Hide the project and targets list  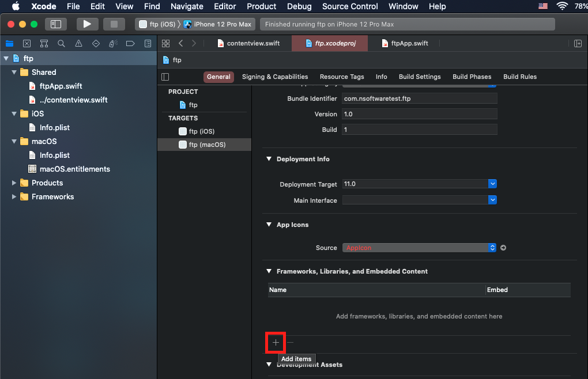(x=165, y=77)
